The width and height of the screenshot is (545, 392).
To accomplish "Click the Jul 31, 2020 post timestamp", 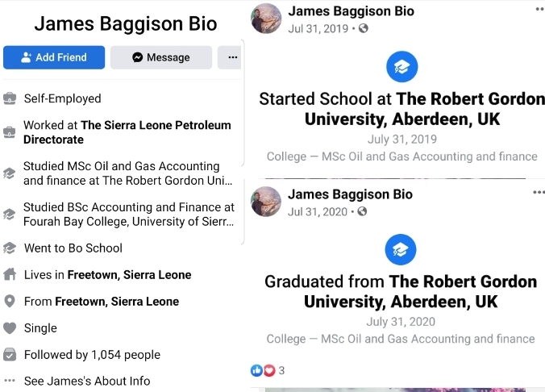I will (x=318, y=212).
